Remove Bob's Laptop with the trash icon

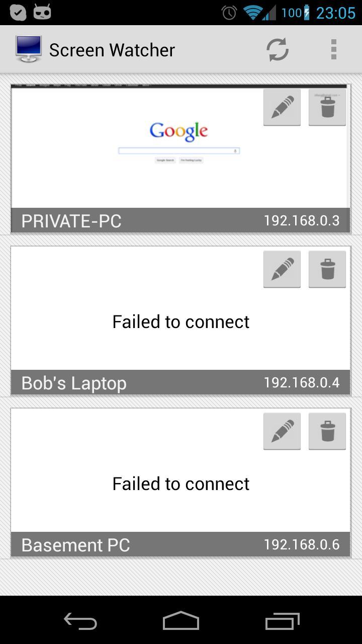pos(327,269)
